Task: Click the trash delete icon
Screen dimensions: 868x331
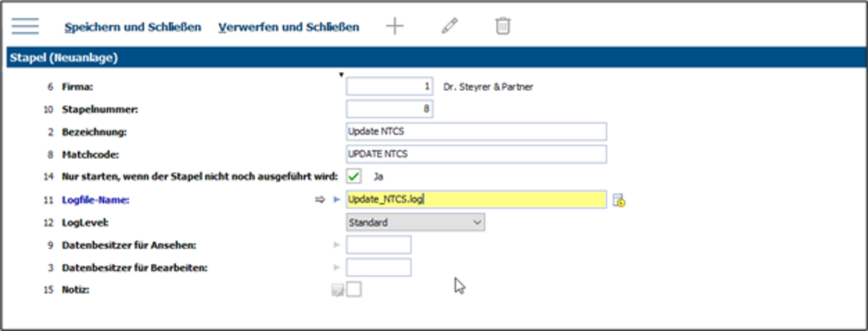Action: pyautogui.click(x=503, y=26)
